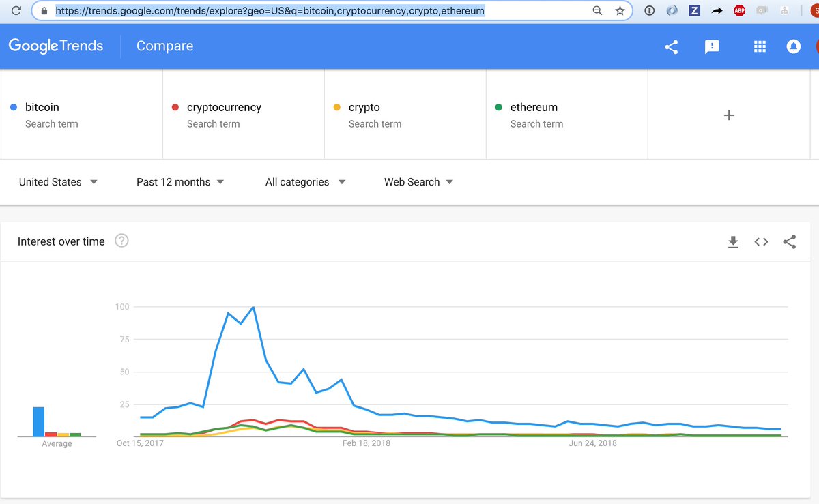Viewport: 819px width, 504px height.
Task: Reload the page with browser refresh icon
Action: (x=16, y=10)
